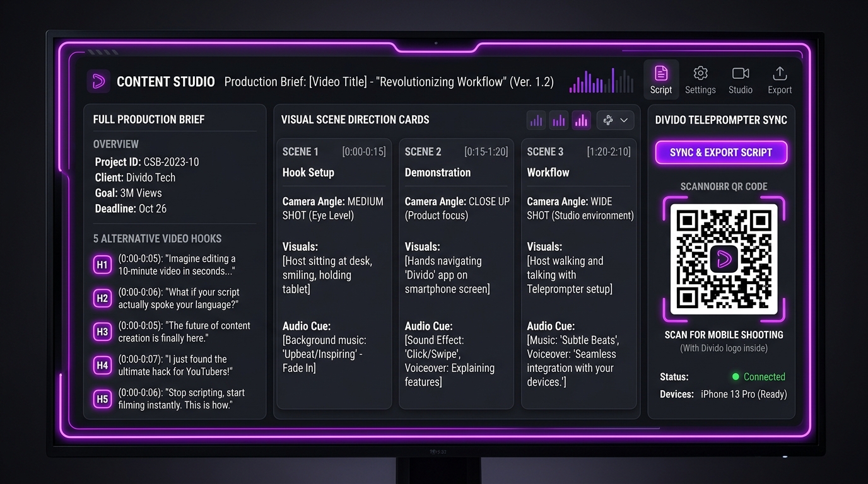Click the "VISUAL SCENE DIRECTION CARDS" heading
This screenshot has width=868, height=484.
click(x=355, y=120)
